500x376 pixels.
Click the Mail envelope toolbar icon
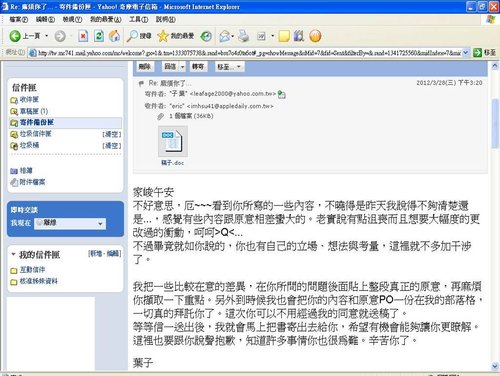pos(225,36)
